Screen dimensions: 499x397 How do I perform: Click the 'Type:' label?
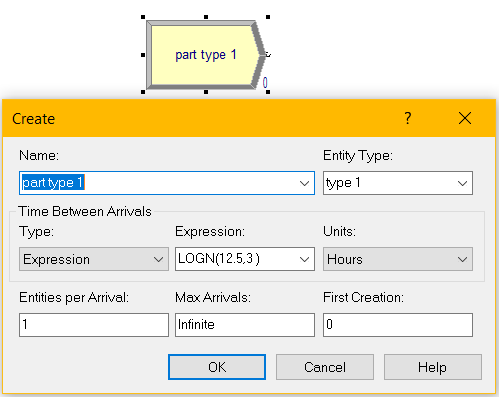(36, 232)
